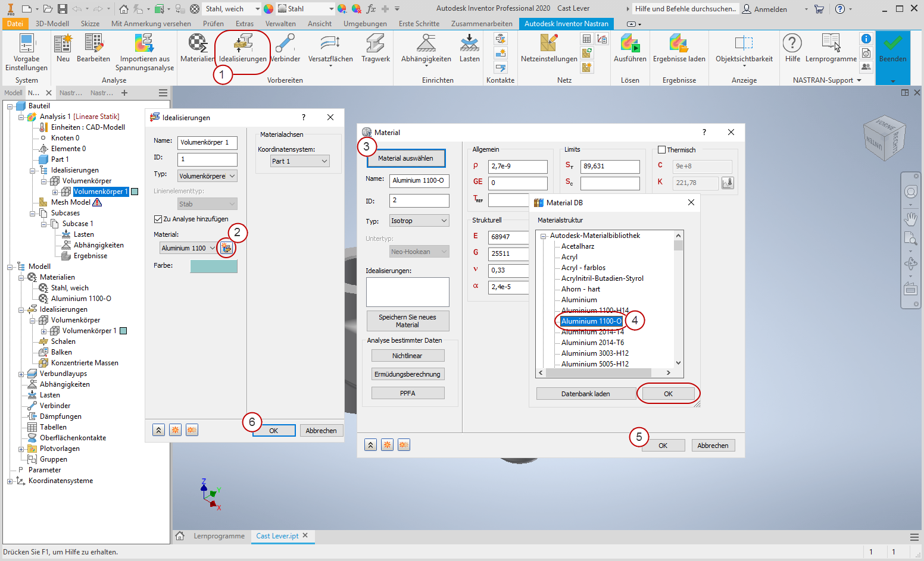Click the PPFA button
924x561 pixels.
coord(408,393)
